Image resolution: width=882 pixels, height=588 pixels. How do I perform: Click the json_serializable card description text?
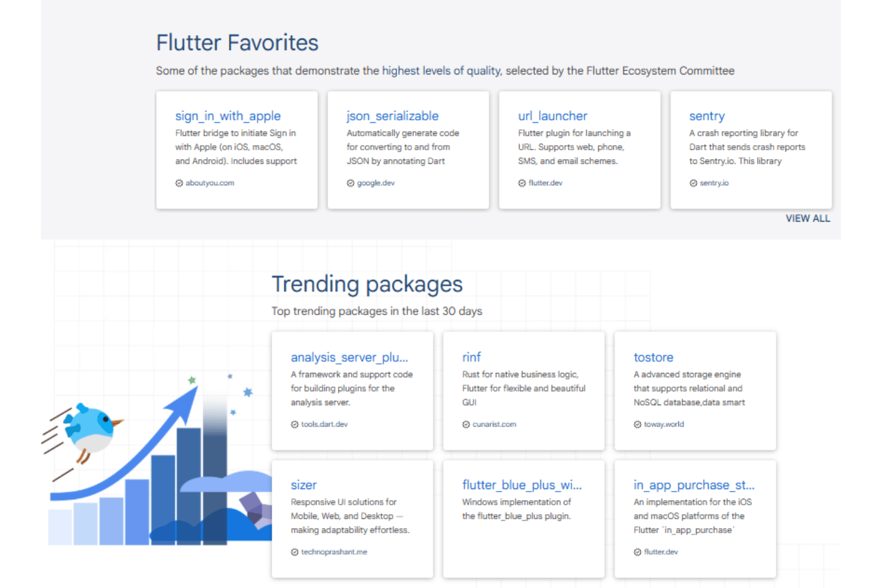click(x=403, y=147)
